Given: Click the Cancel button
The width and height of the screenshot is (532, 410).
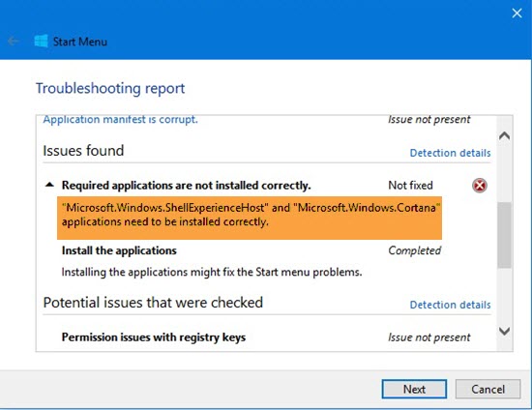Looking at the screenshot, I should coord(488,389).
